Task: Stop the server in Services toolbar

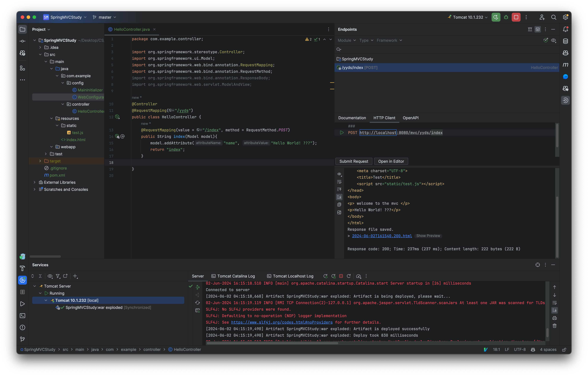Action: click(341, 276)
